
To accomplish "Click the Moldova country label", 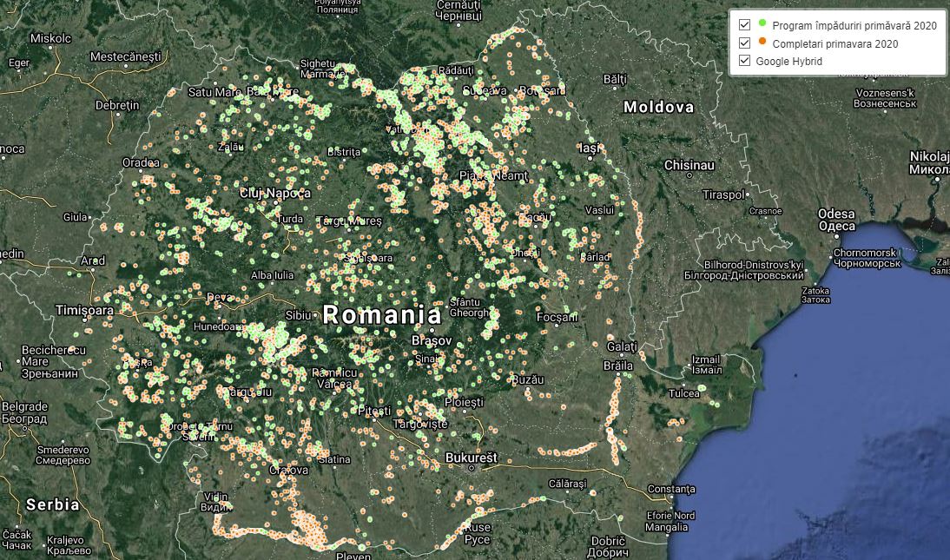I will click(658, 107).
